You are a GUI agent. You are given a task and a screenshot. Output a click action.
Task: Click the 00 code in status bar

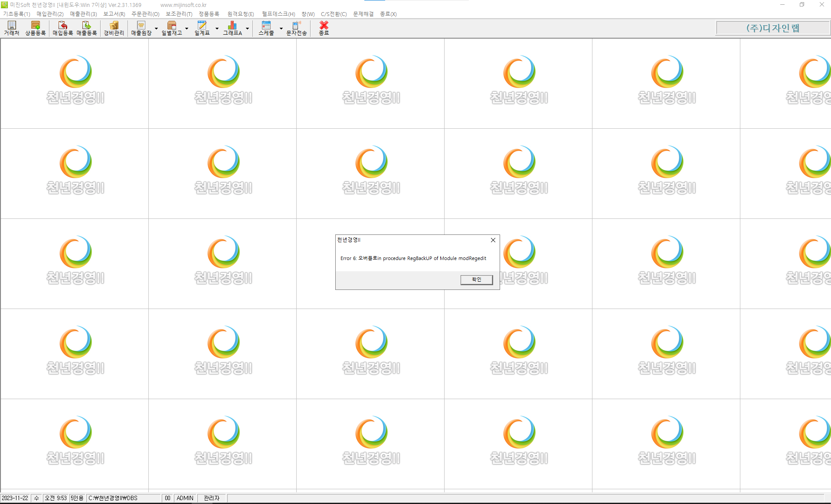pyautogui.click(x=167, y=498)
